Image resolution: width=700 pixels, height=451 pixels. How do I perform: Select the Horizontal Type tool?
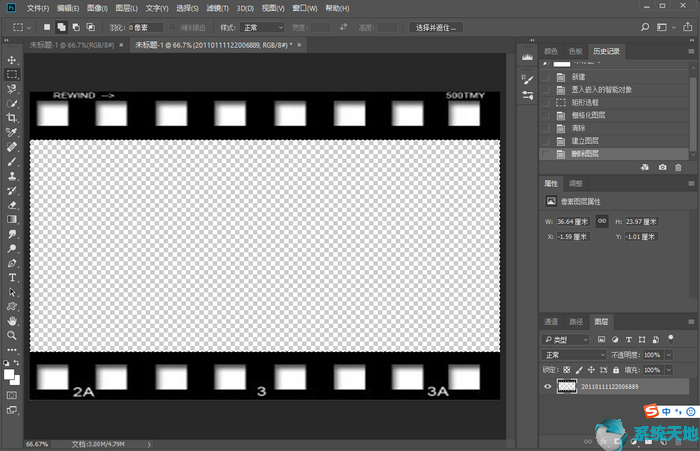[x=12, y=277]
